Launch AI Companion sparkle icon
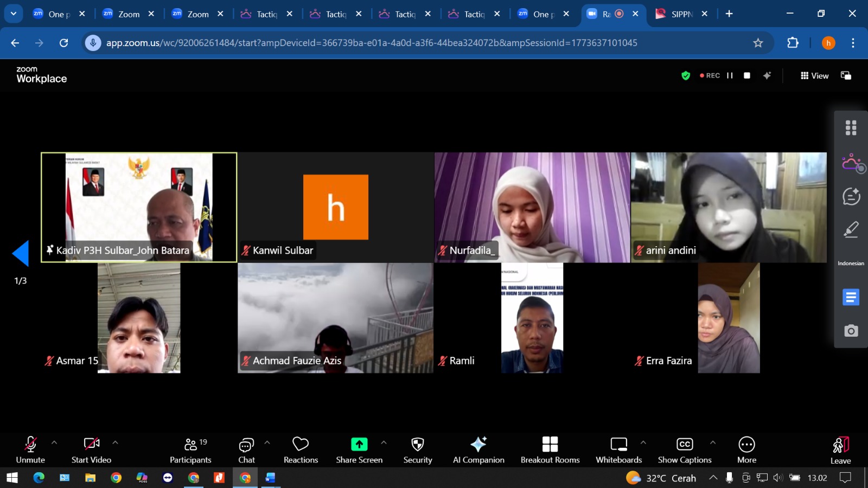The height and width of the screenshot is (488, 868). [478, 445]
